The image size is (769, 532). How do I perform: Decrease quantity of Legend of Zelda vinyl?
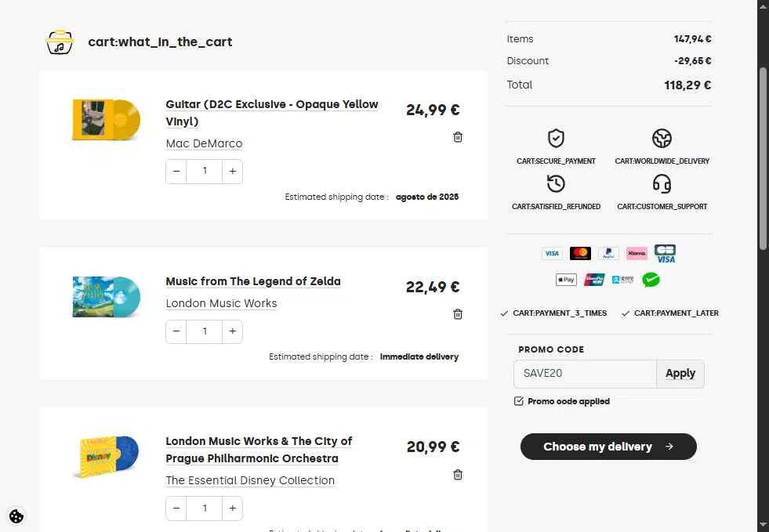coord(176,331)
